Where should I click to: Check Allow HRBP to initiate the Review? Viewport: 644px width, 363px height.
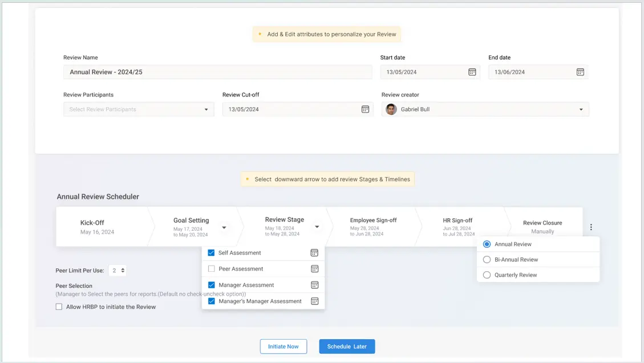(59, 307)
